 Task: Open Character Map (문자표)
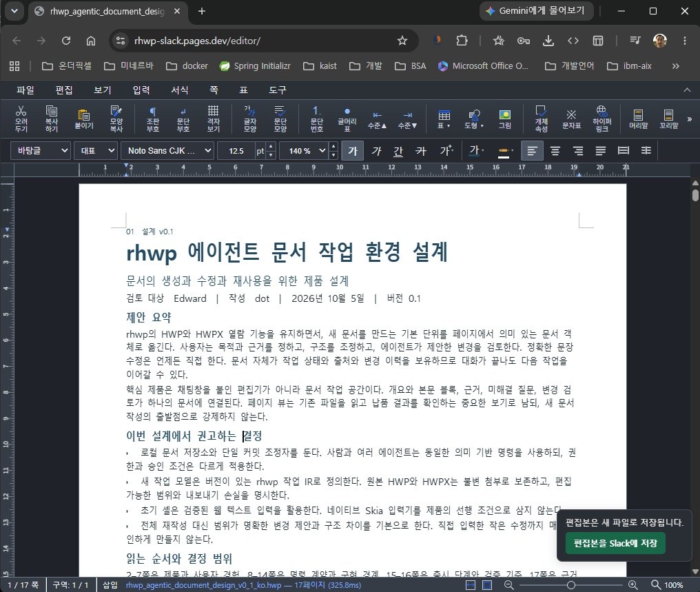coord(571,119)
